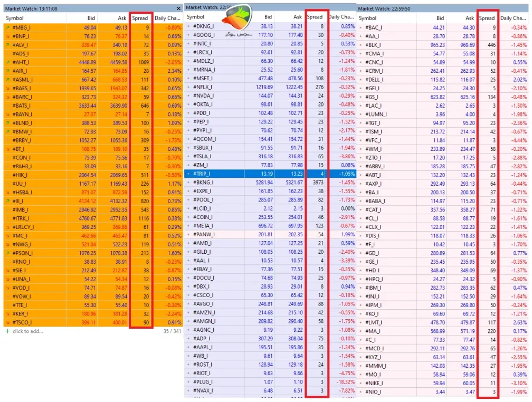Close the left Market Watch 13:11:08 panel

click(x=179, y=8)
